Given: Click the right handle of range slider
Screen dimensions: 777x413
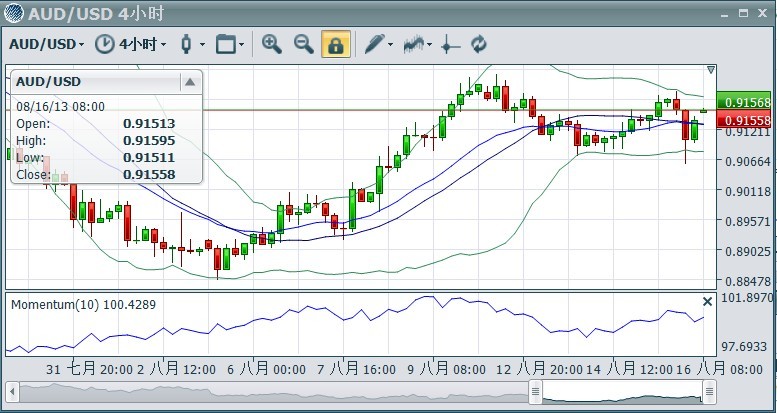Looking at the screenshot, I should [710, 392].
